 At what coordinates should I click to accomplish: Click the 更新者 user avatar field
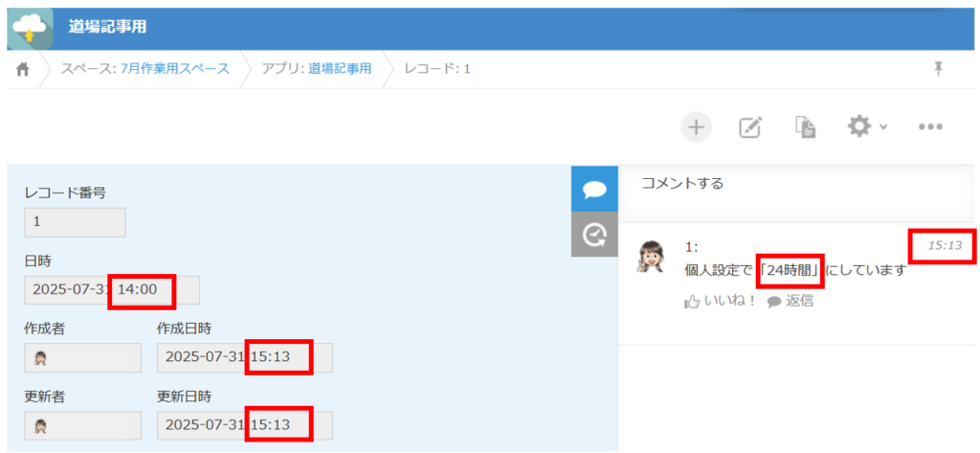pyautogui.click(x=82, y=425)
